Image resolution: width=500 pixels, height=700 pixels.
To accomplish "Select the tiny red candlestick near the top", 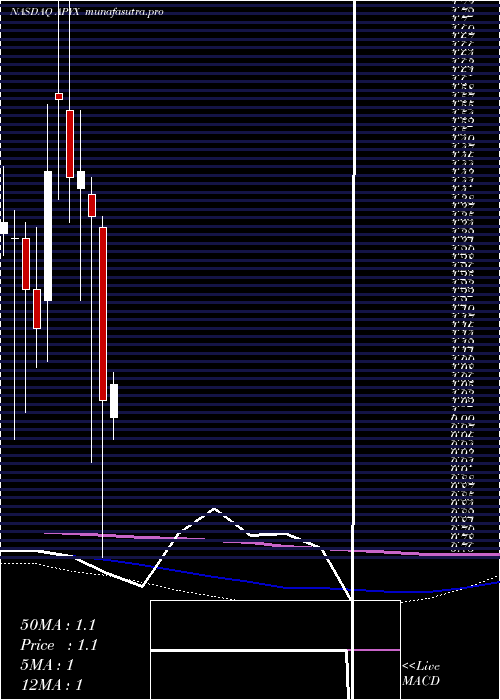I will (x=59, y=96).
